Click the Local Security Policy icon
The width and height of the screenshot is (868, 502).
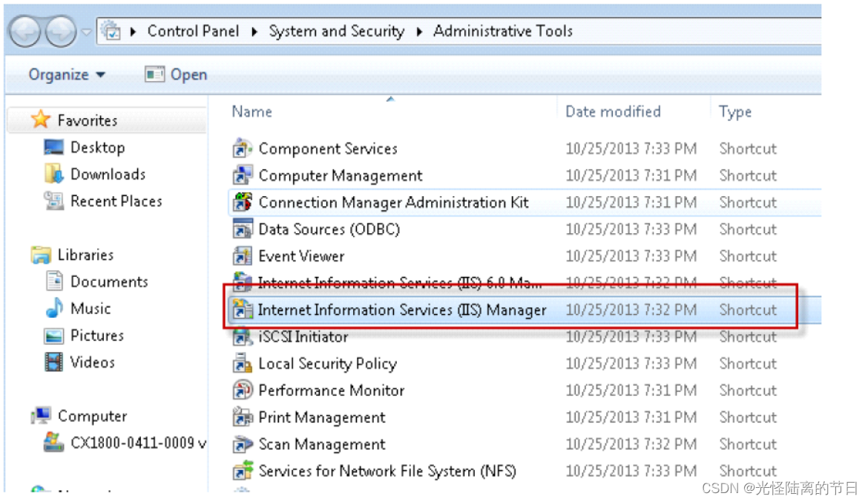pos(243,363)
